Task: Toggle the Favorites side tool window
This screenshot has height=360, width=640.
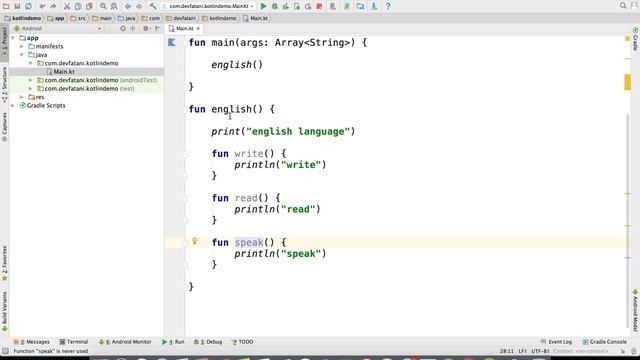Action: point(4,263)
